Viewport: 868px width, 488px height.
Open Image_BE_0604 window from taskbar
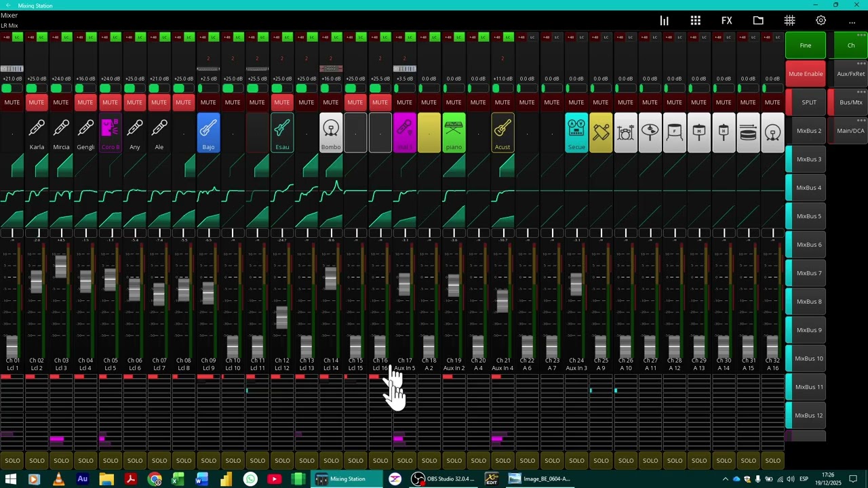tap(539, 479)
